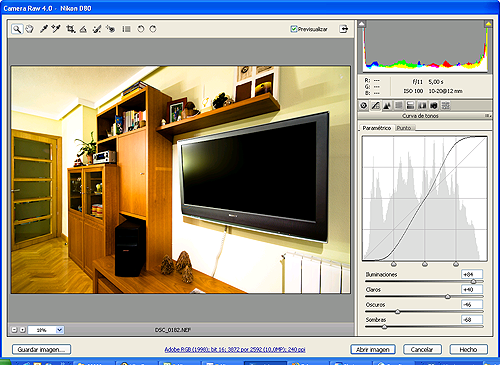Select the Hand tool

tap(30, 29)
